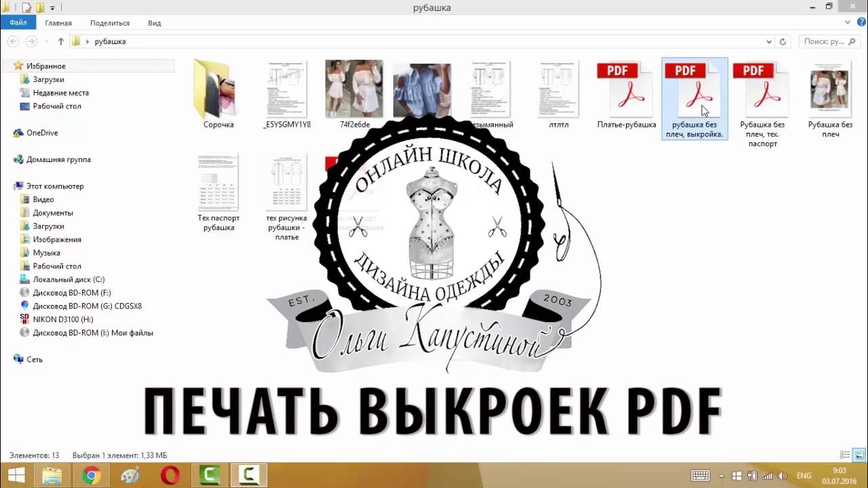Select Дисковод BD-ROM (G:) CDGSX8
The height and width of the screenshot is (488, 868).
87,306
